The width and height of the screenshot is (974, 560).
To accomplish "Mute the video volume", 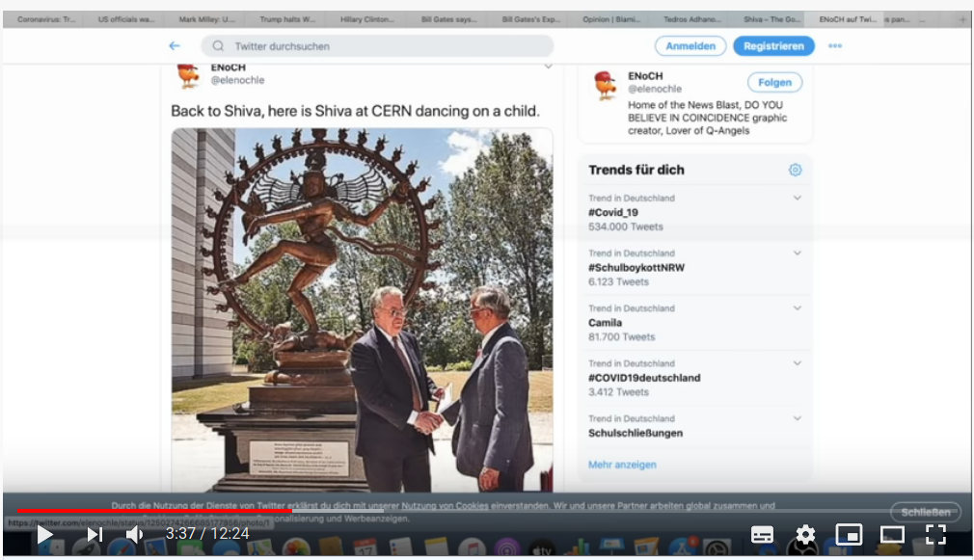I will coord(135,534).
